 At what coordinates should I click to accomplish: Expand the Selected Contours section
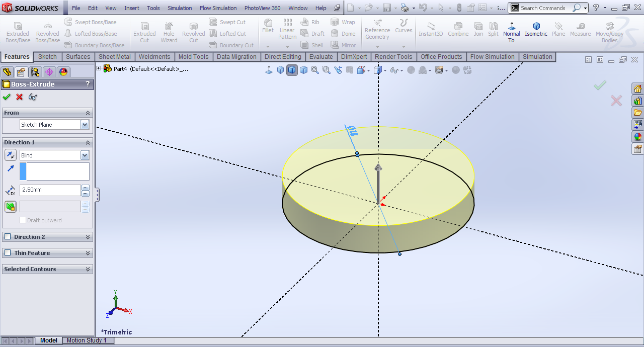pos(88,269)
